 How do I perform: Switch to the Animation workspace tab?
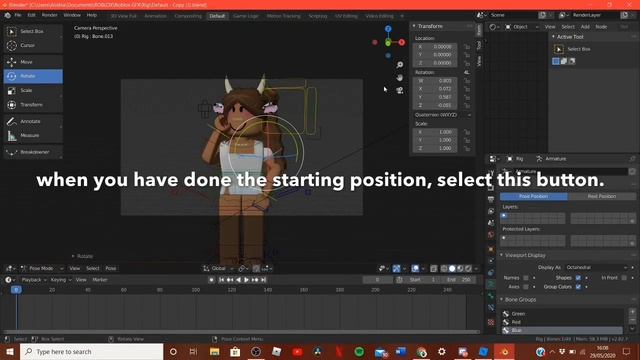click(x=156, y=16)
